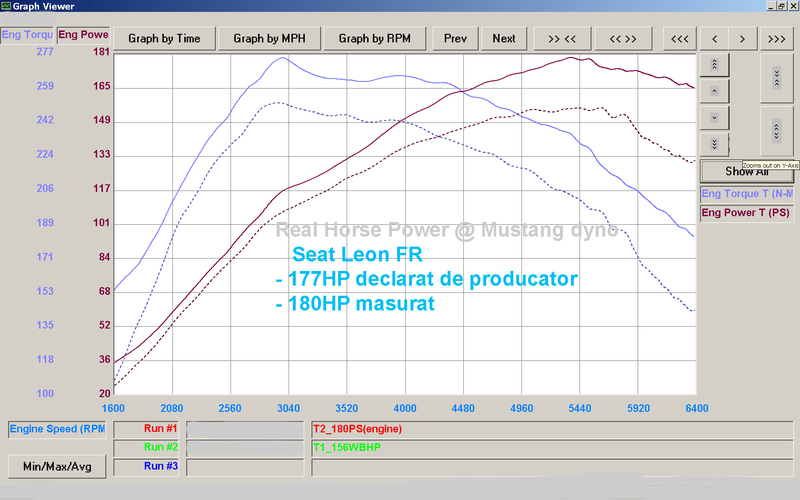Select the Eng Torque T (N-M) series
The height and width of the screenshot is (500, 800).
(747, 194)
